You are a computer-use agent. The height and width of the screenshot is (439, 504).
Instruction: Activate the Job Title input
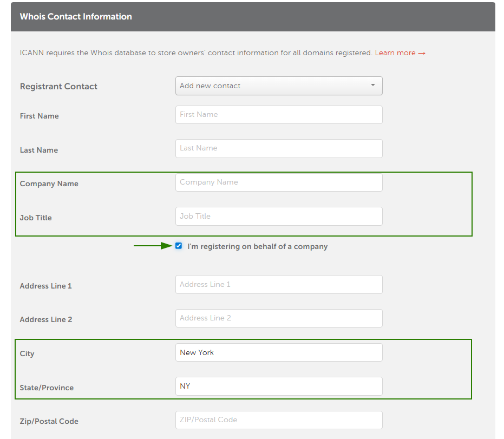pos(279,217)
